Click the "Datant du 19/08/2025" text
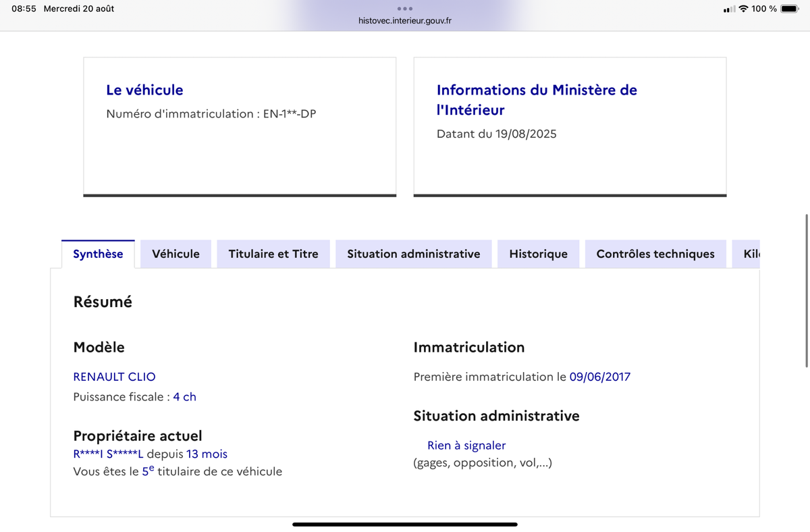Image resolution: width=810 pixels, height=532 pixels. coord(497,134)
